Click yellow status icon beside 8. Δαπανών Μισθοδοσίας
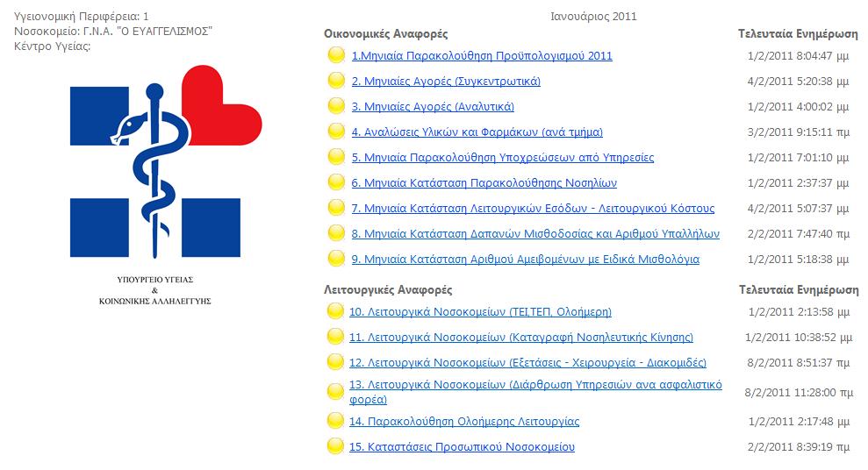Viewport: 868px width, 470px height. click(x=336, y=233)
